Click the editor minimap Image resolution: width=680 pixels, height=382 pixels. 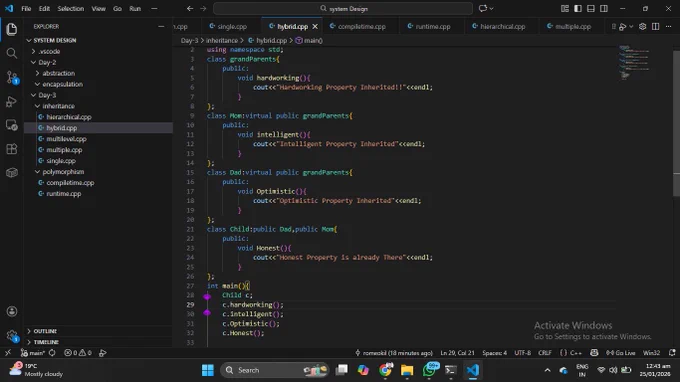pos(634,63)
